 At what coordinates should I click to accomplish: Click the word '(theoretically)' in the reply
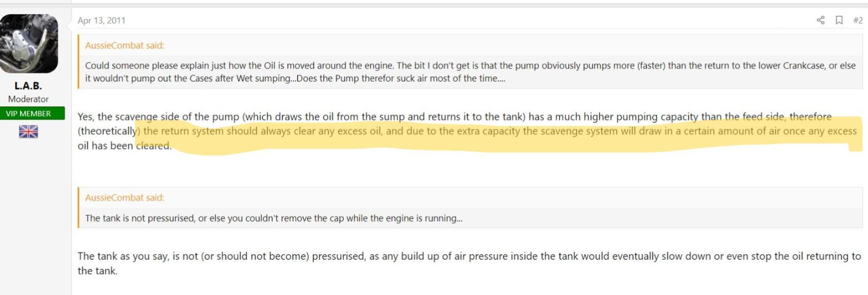(x=108, y=131)
